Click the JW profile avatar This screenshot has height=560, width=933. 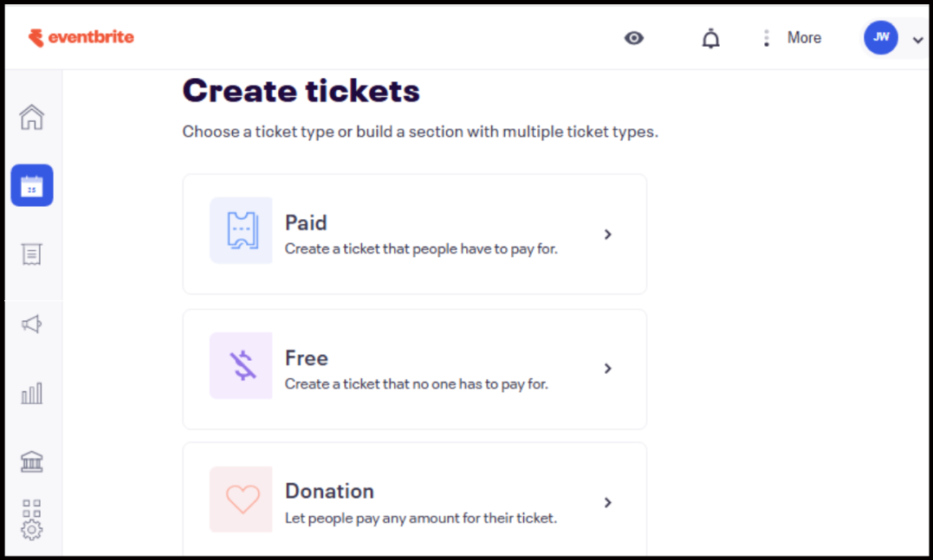click(881, 37)
